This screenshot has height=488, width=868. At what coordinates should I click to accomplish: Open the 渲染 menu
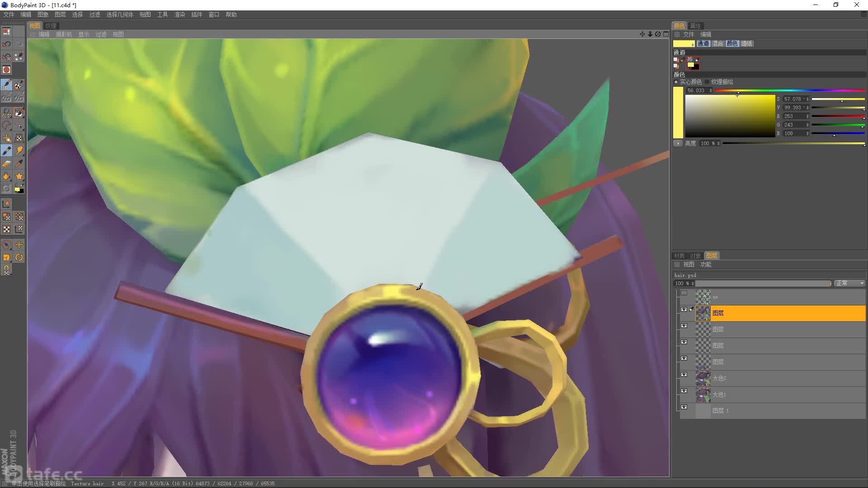pos(179,14)
